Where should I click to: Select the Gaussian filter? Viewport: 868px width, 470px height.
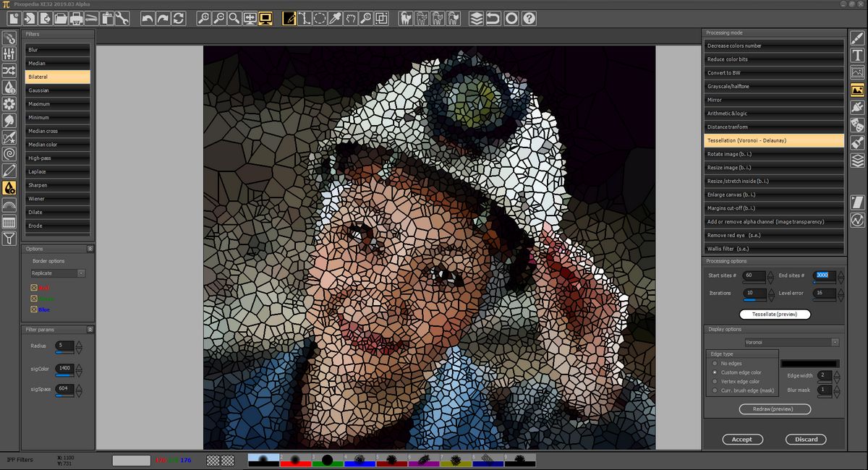[58, 90]
